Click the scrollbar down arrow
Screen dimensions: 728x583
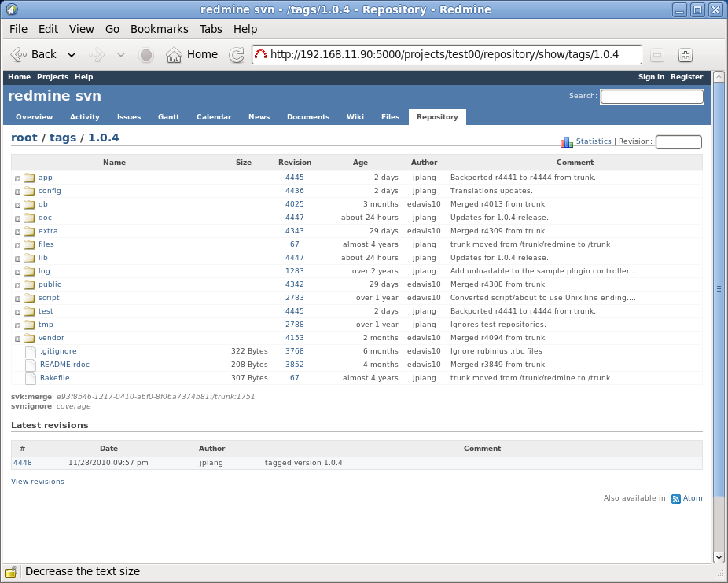[719, 557]
